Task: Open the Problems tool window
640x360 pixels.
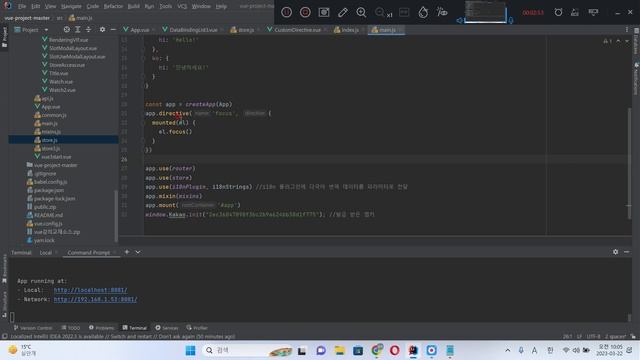Action: click(102, 328)
